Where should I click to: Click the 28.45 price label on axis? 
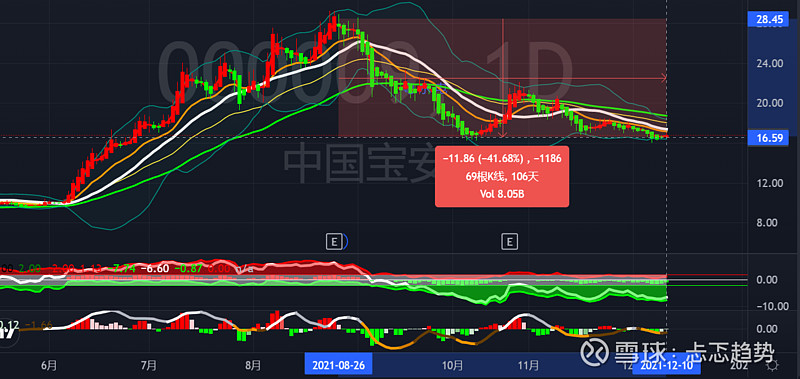coord(768,20)
